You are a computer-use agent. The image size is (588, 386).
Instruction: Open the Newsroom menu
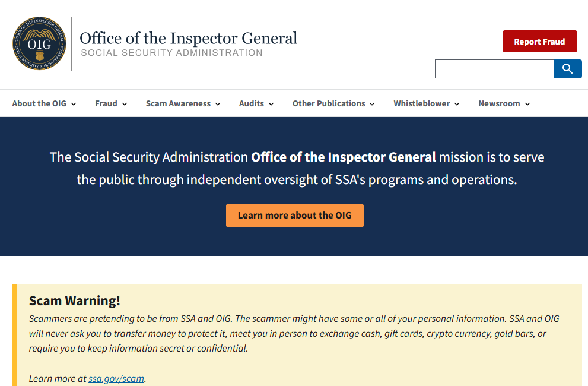(x=499, y=103)
